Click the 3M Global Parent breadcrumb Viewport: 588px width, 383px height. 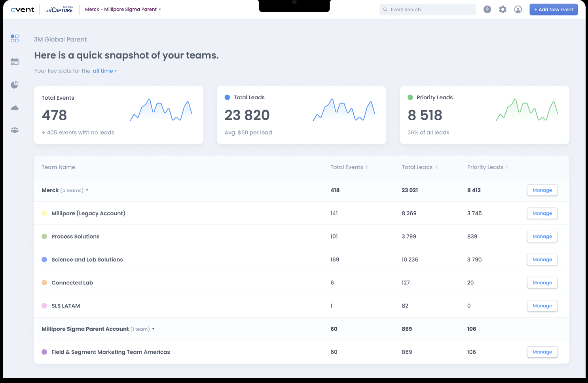coord(60,39)
